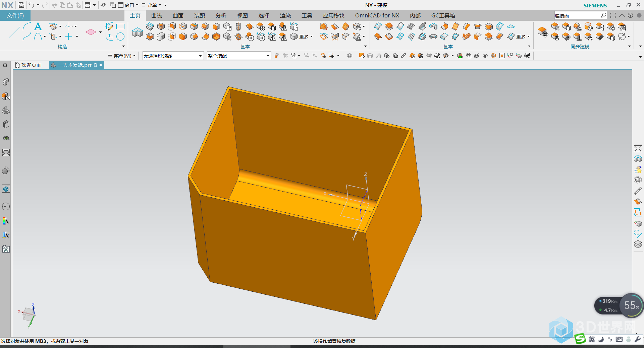Image resolution: width=644 pixels, height=348 pixels.
Task: Open the 无选择过滤器 filter dropdown
Action: pyautogui.click(x=173, y=56)
